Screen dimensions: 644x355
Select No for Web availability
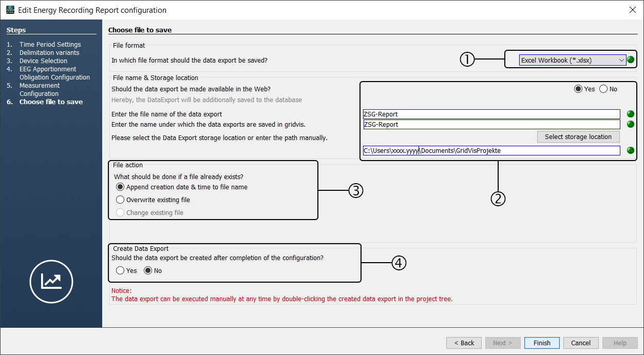(x=603, y=89)
